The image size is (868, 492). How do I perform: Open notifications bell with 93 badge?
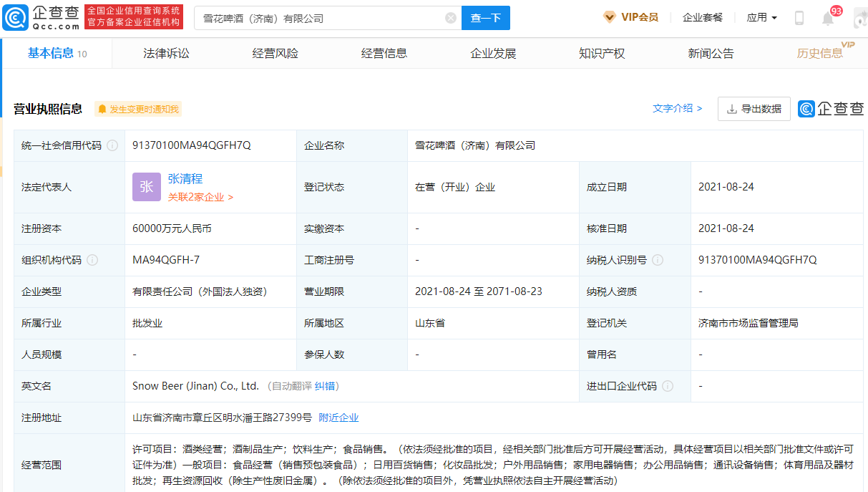click(x=828, y=19)
